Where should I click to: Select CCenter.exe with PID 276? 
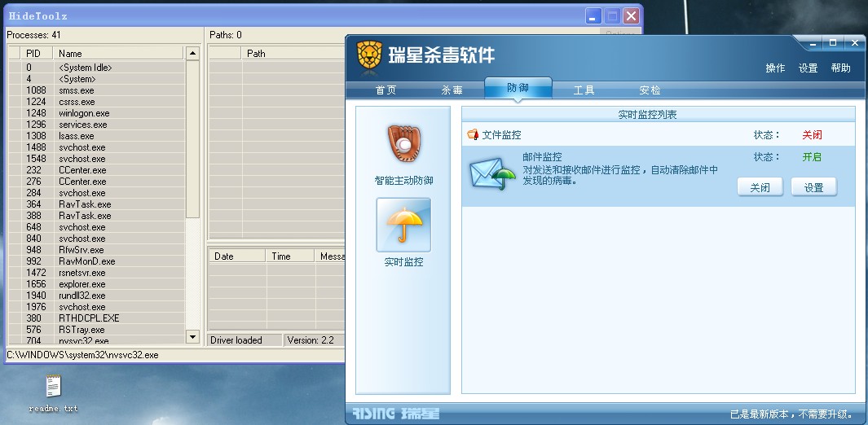(x=96, y=182)
